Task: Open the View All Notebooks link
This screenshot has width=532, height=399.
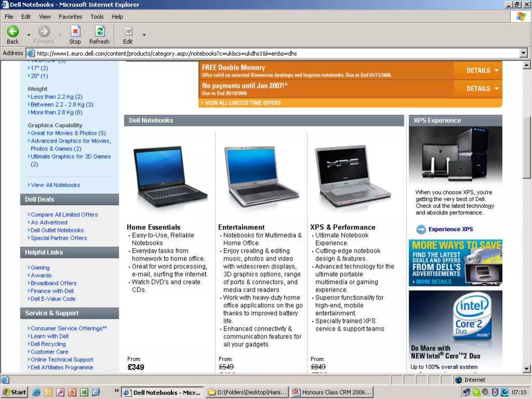Action: click(x=55, y=185)
